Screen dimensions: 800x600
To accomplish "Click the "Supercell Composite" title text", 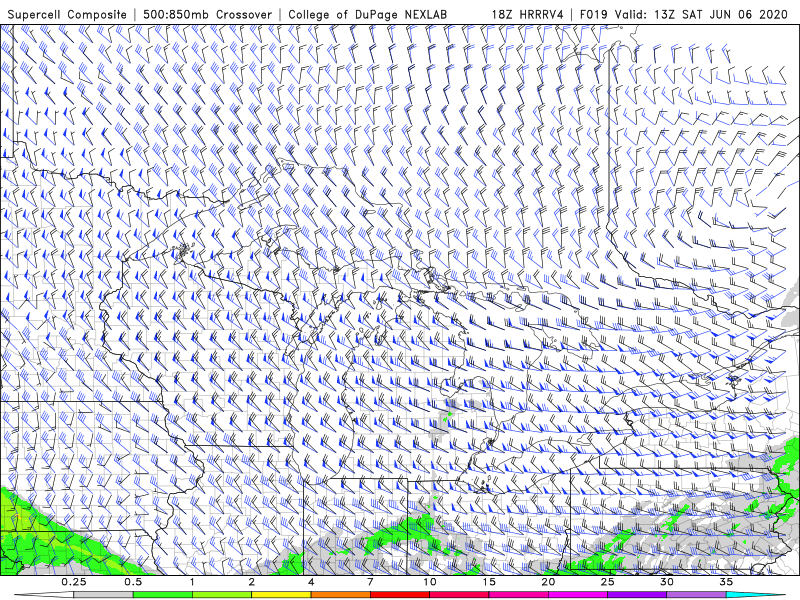I will pyautogui.click(x=66, y=15).
